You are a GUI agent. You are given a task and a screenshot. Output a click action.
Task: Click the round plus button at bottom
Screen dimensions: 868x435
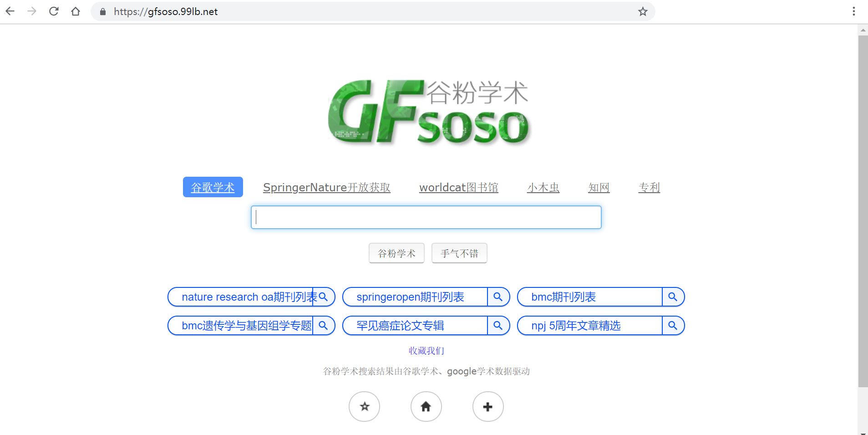pos(488,407)
